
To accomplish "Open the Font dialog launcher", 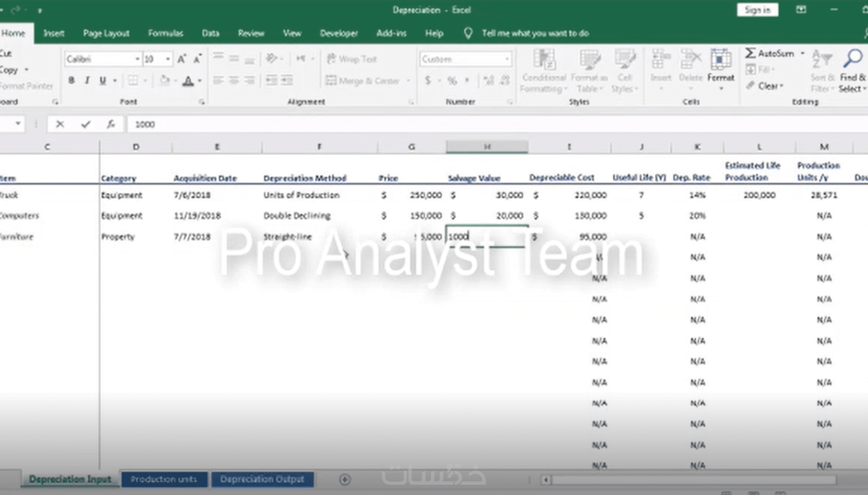I will (202, 102).
